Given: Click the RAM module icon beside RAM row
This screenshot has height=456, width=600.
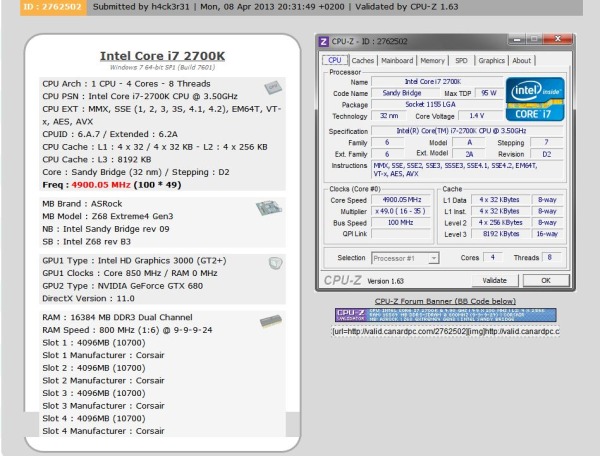Looking at the screenshot, I should [271, 321].
